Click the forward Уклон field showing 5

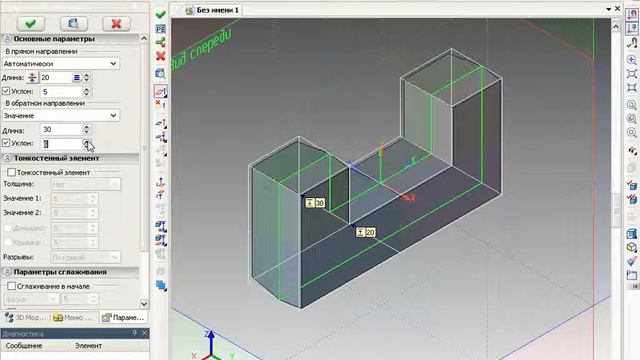tap(61, 91)
